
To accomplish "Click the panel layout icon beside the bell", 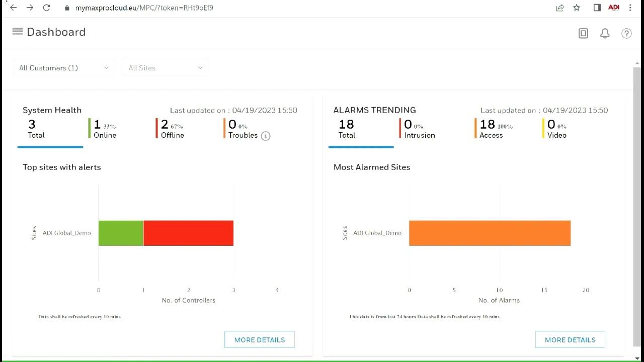I will pos(583,34).
